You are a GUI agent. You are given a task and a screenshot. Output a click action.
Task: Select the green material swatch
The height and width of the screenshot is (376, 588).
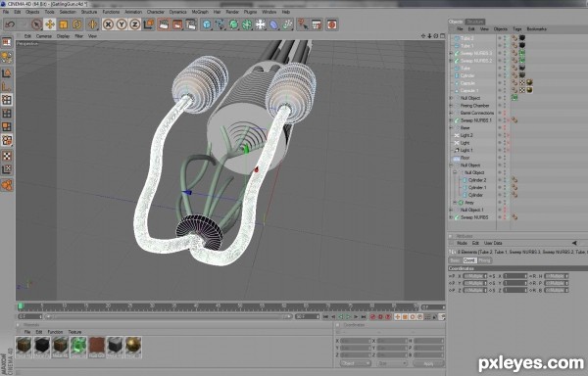tap(78, 347)
